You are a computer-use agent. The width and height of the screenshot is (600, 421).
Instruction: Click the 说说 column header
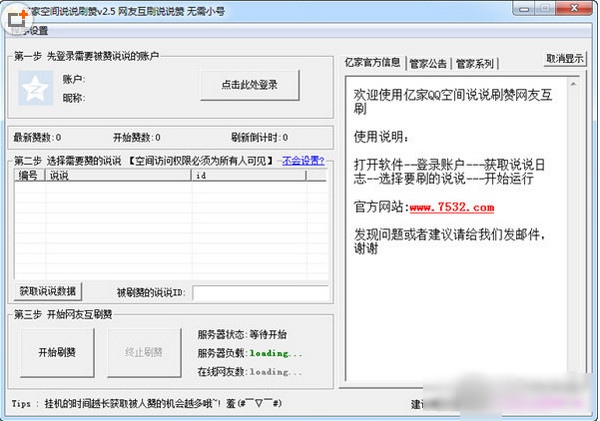118,175
